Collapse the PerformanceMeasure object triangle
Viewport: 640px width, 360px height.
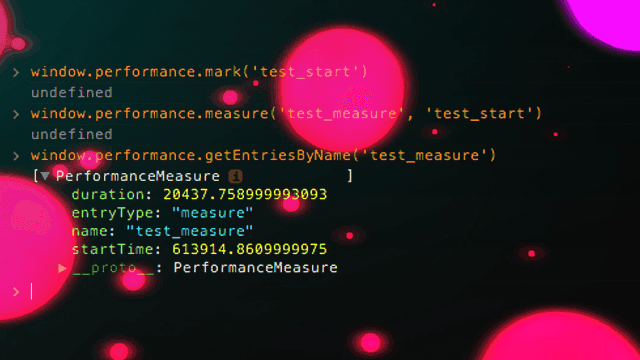[x=45, y=176]
